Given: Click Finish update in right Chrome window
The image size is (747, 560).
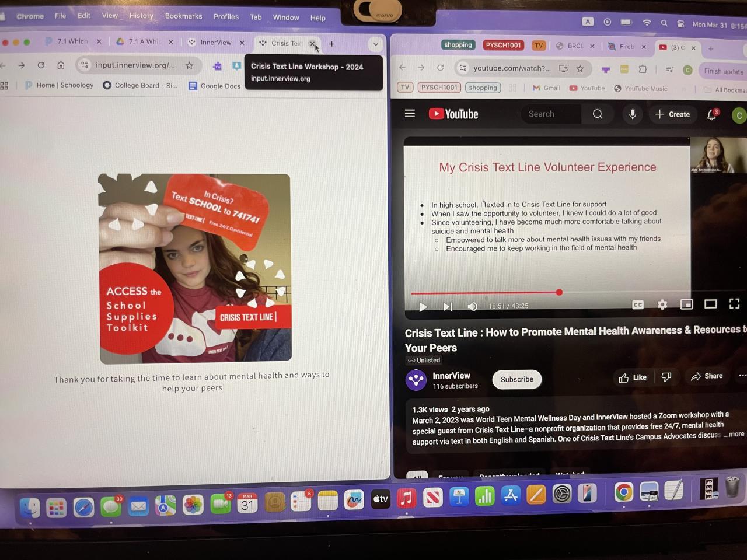Looking at the screenshot, I should [x=723, y=71].
